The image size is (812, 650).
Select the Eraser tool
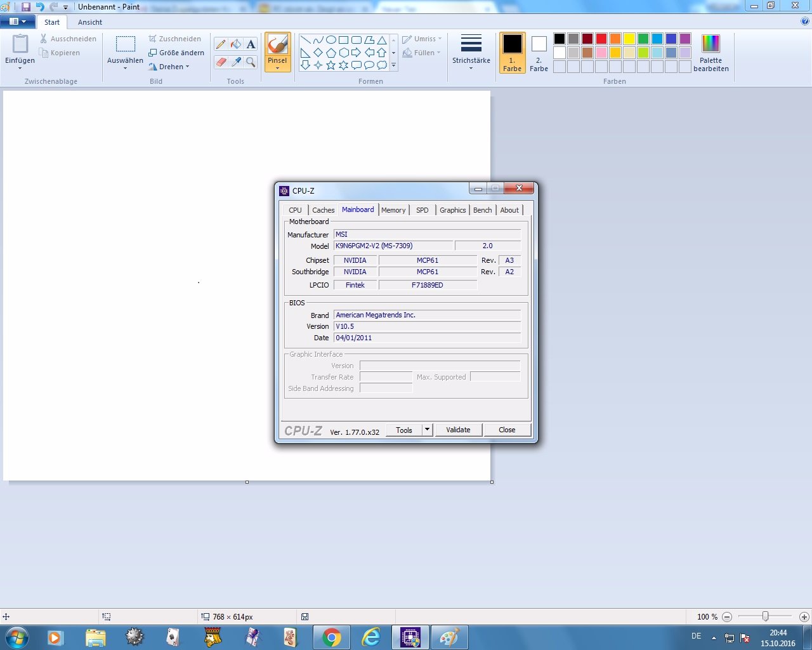click(221, 62)
